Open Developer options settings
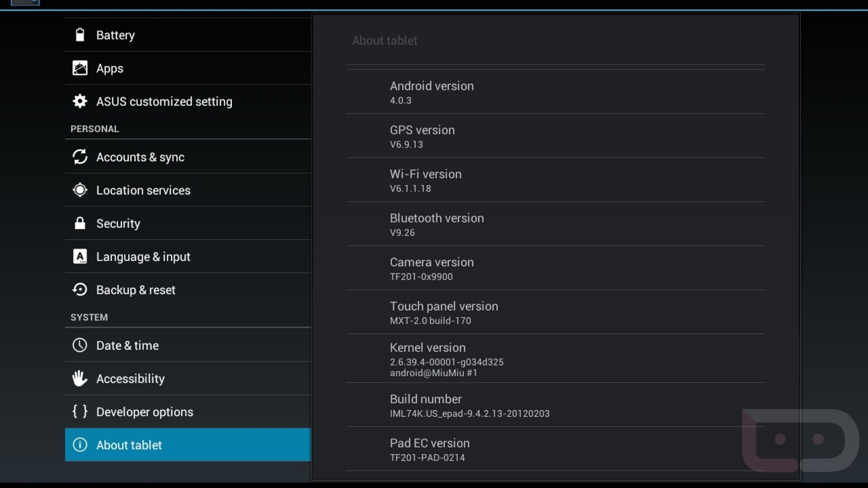The height and width of the screenshot is (488, 868). pyautogui.click(x=188, y=412)
